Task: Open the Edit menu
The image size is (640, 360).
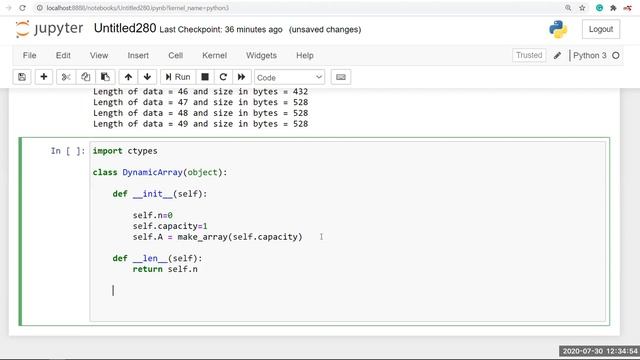Action: click(x=63, y=56)
